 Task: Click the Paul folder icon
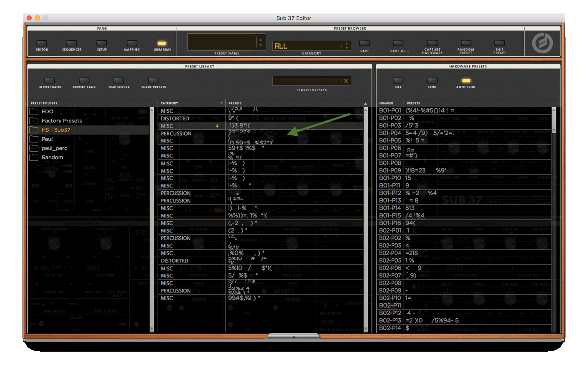[34, 139]
